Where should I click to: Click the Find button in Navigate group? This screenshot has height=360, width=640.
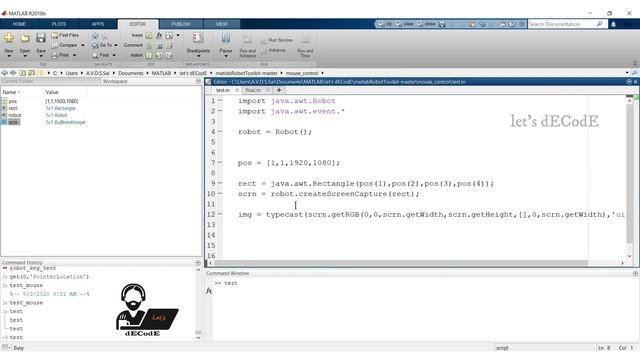click(x=101, y=55)
